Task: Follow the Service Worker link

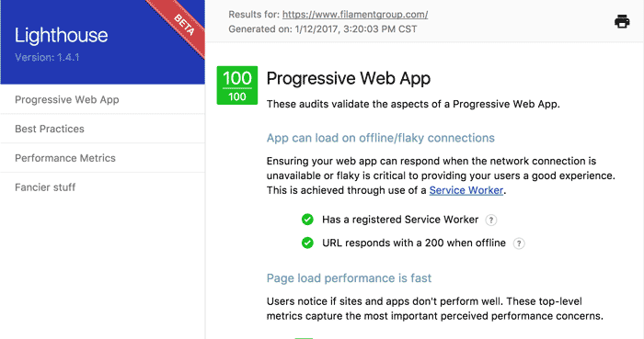Action: [x=466, y=190]
